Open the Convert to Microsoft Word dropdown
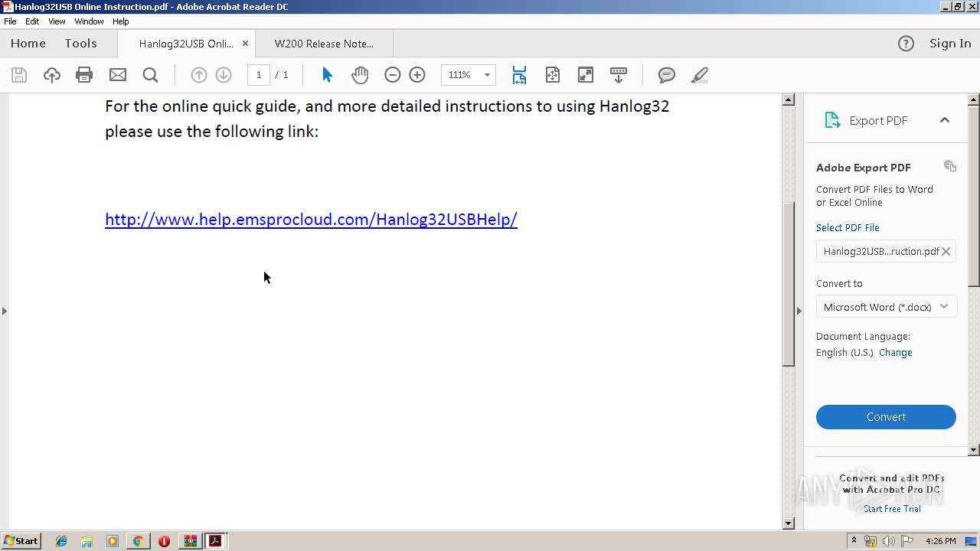The image size is (980, 551). (886, 307)
